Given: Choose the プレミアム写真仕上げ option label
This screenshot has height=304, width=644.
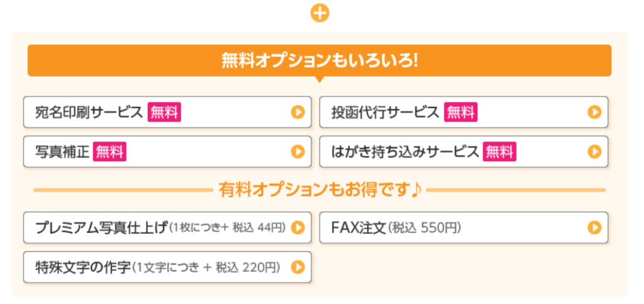Looking at the screenshot, I should click(103, 227).
